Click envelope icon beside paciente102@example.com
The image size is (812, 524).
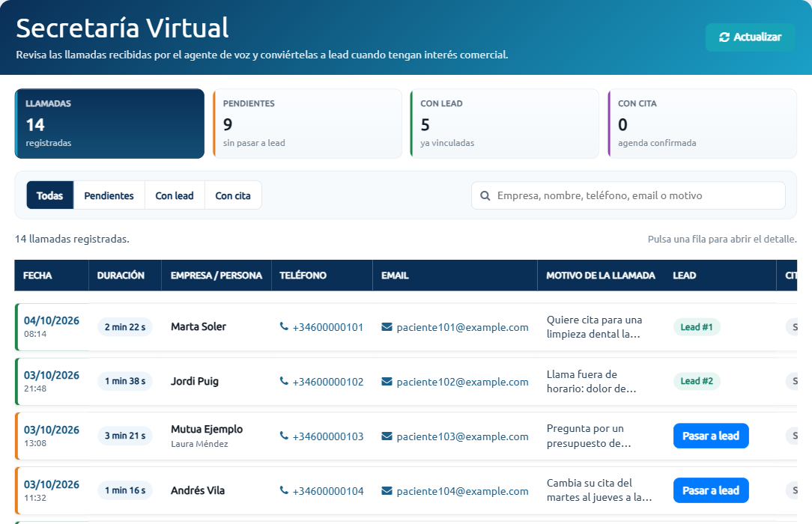pos(387,381)
